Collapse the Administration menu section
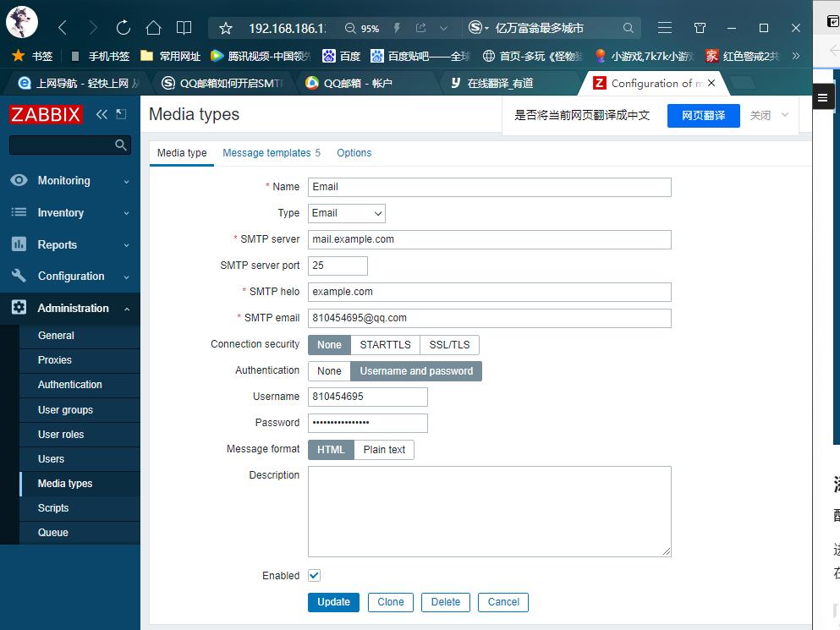Image resolution: width=840 pixels, height=630 pixels. tap(126, 309)
